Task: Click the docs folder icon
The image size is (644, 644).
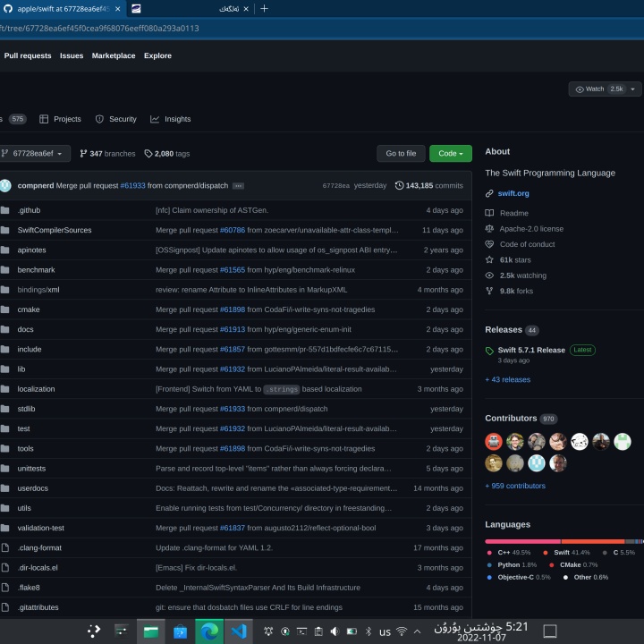Action: tap(5, 329)
